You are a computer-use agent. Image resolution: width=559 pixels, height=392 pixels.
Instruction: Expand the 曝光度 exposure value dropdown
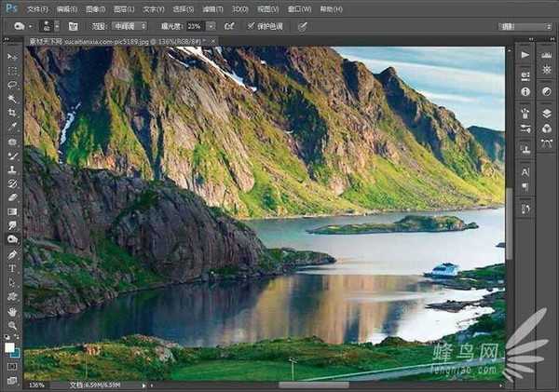211,26
